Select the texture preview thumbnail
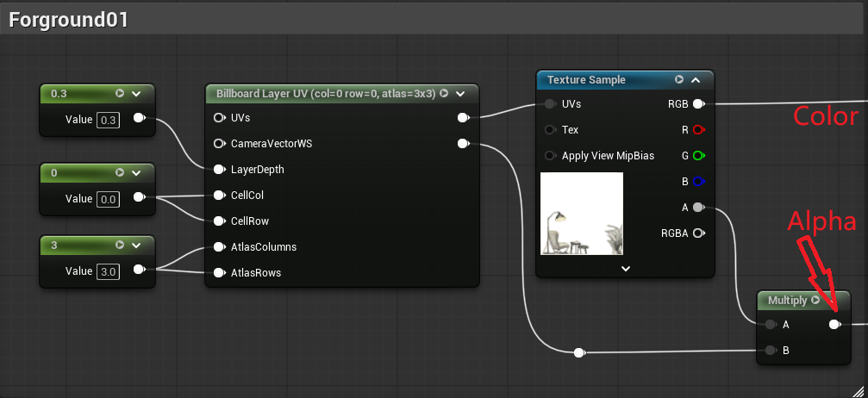868x398 pixels. (581, 214)
